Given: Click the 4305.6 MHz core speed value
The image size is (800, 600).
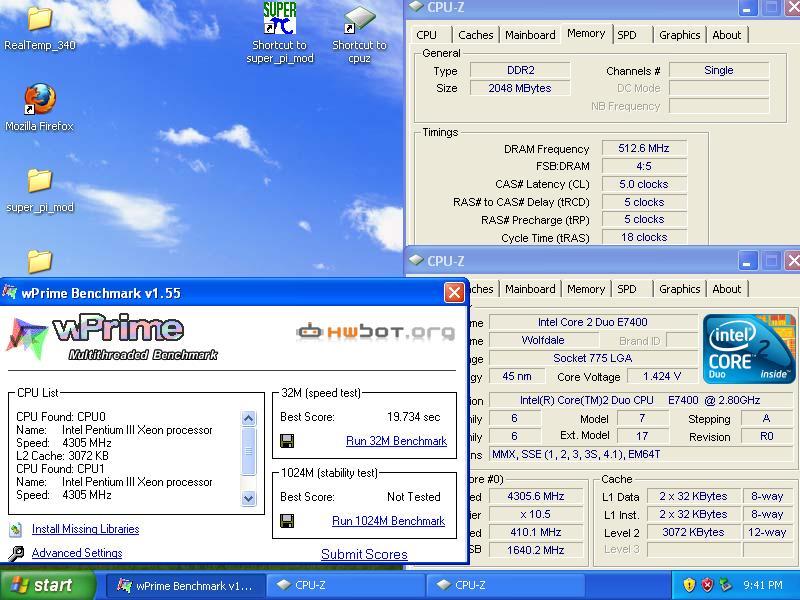Looking at the screenshot, I should pos(536,496).
